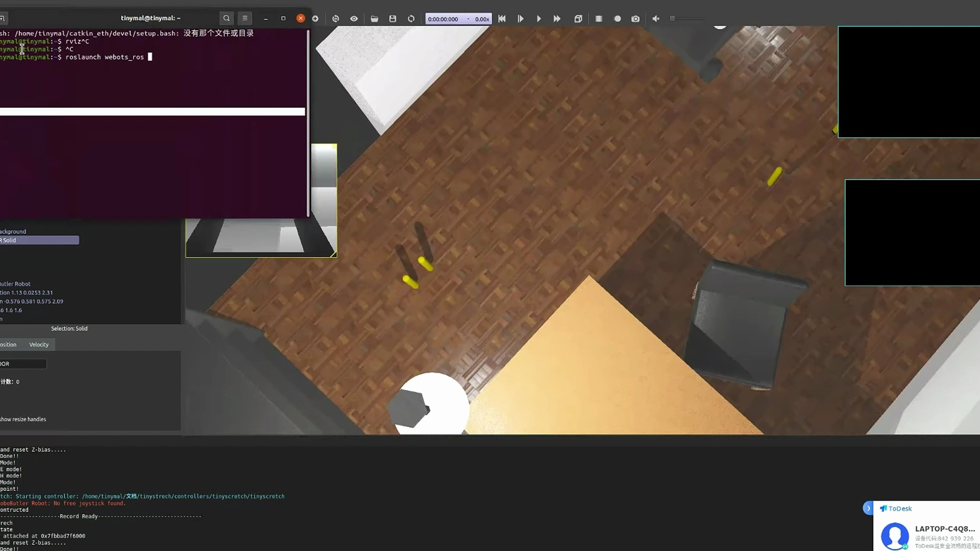
Task: Toggle Webots eye view options icon
Action: coord(354,19)
